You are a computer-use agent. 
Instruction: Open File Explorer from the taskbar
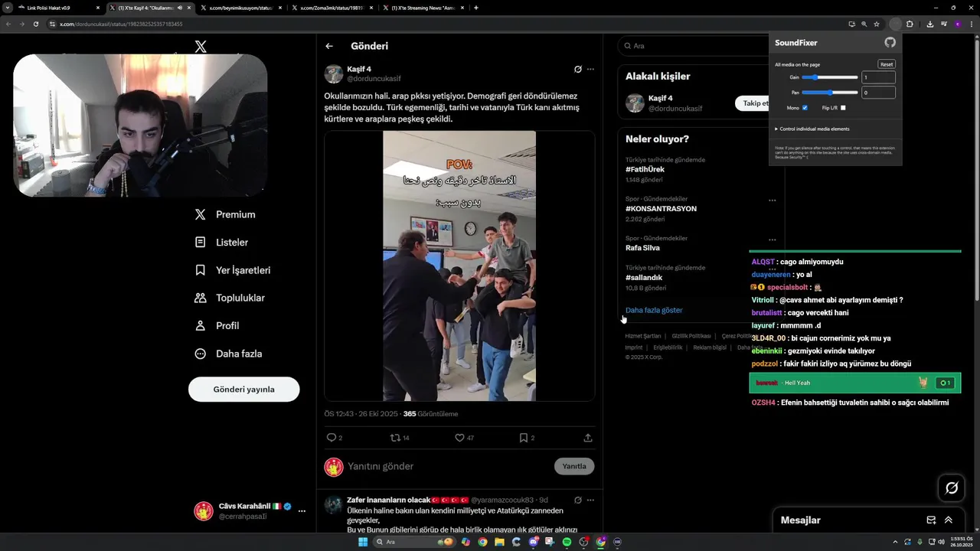(x=499, y=542)
